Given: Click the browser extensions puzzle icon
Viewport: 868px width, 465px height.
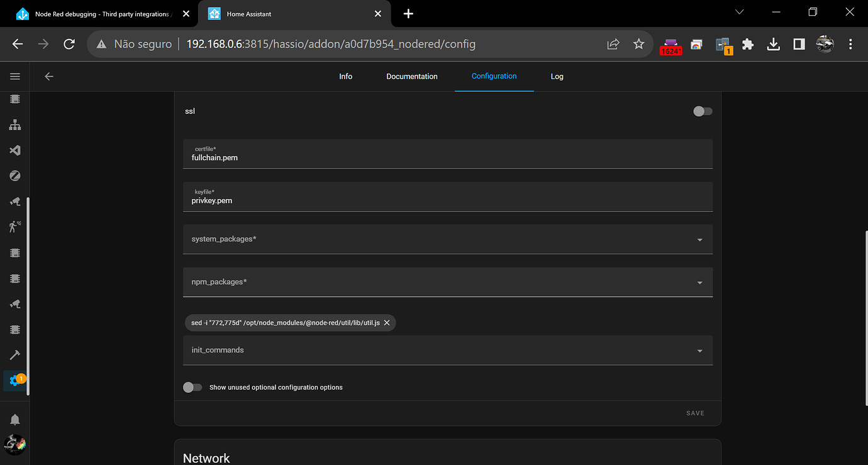Looking at the screenshot, I should pos(748,44).
